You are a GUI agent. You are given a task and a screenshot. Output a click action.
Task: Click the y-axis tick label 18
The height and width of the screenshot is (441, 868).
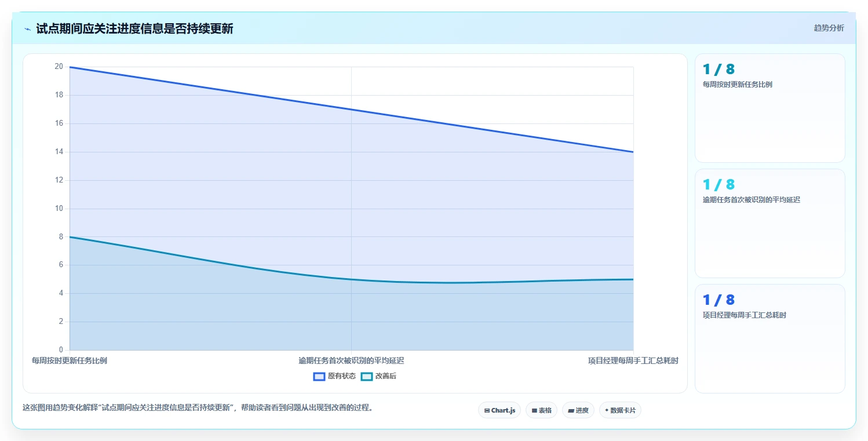(59, 95)
